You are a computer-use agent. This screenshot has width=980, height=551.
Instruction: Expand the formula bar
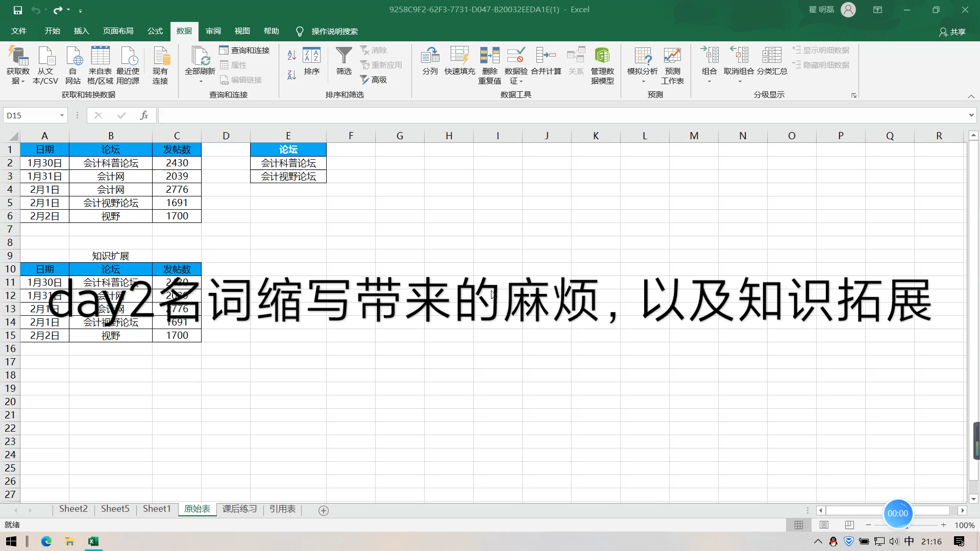(971, 115)
